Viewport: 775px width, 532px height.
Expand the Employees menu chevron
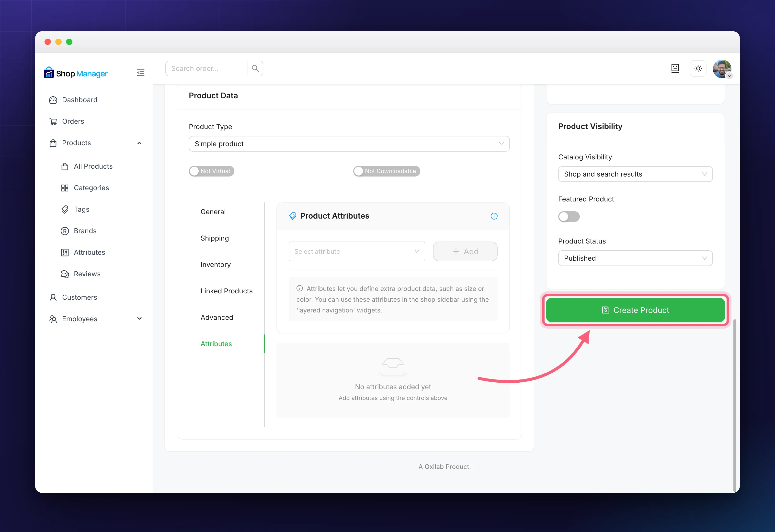click(139, 319)
